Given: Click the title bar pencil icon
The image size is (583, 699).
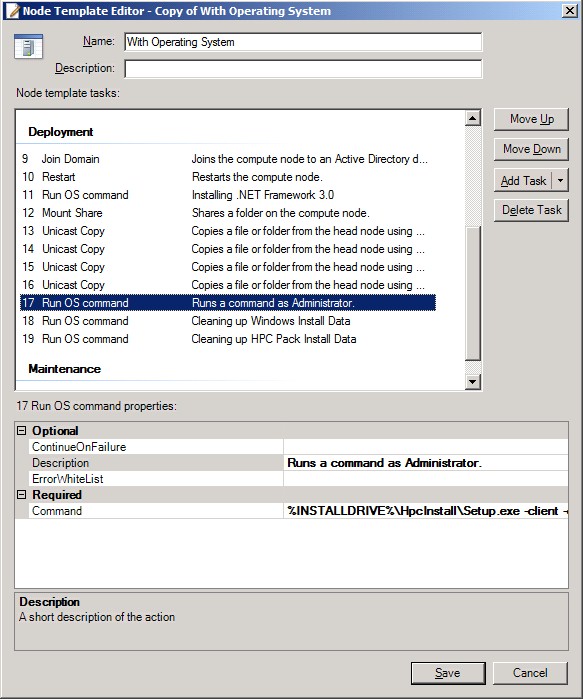Looking at the screenshot, I should tap(13, 11).
